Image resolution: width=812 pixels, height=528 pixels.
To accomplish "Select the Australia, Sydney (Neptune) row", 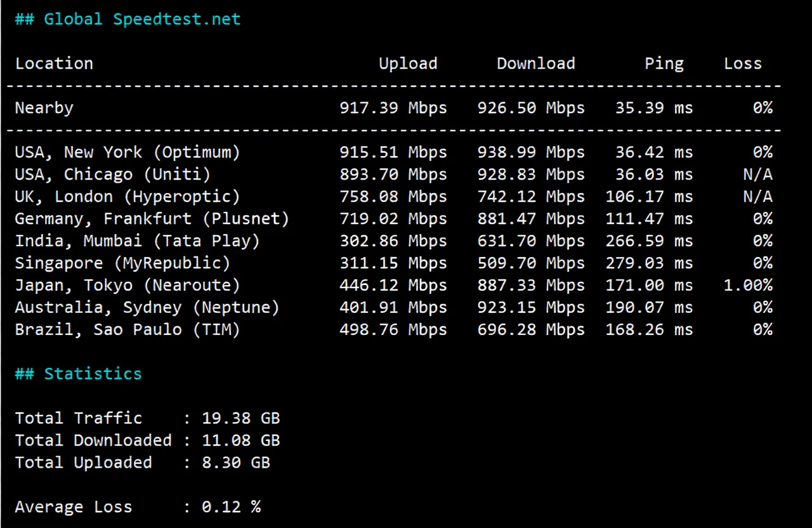I will point(147,307).
